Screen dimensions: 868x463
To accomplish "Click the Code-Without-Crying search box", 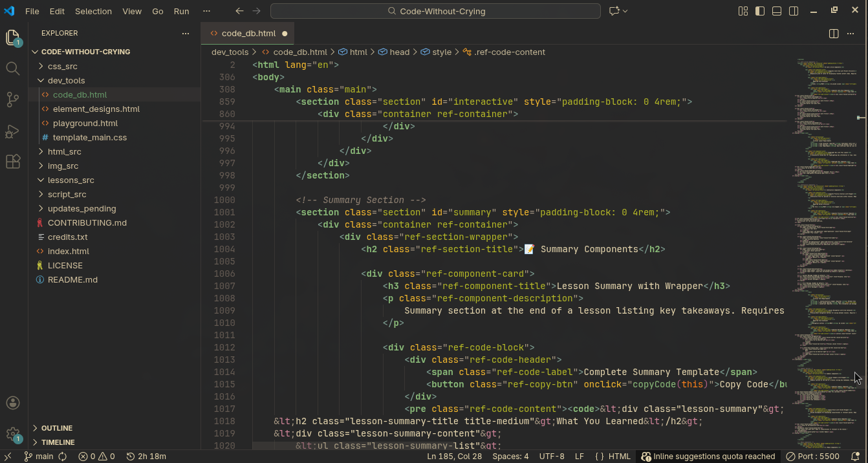I will 436,11.
